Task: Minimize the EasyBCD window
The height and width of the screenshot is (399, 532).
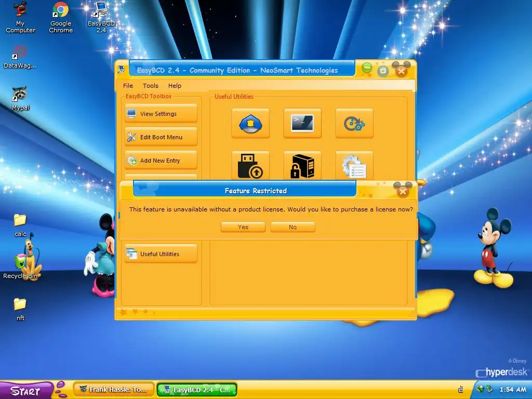Action: 367,69
